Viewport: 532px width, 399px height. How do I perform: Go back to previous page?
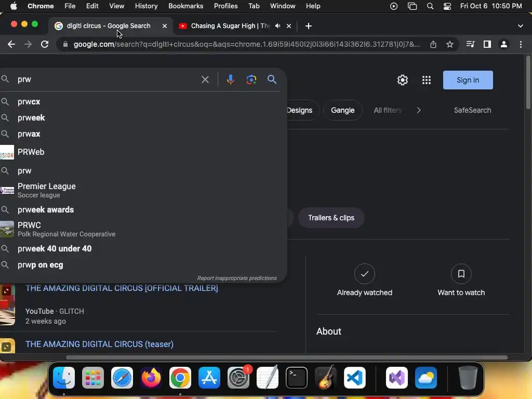pos(11,44)
